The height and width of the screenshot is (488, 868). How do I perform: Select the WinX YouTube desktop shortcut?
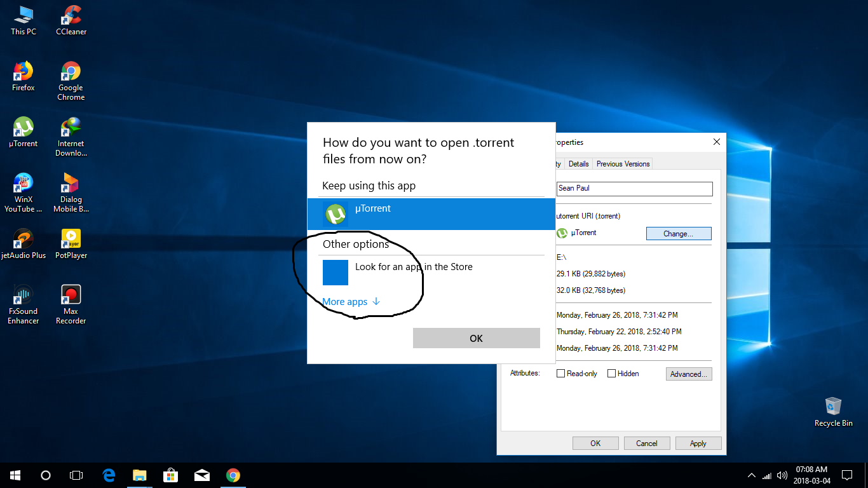(x=24, y=193)
